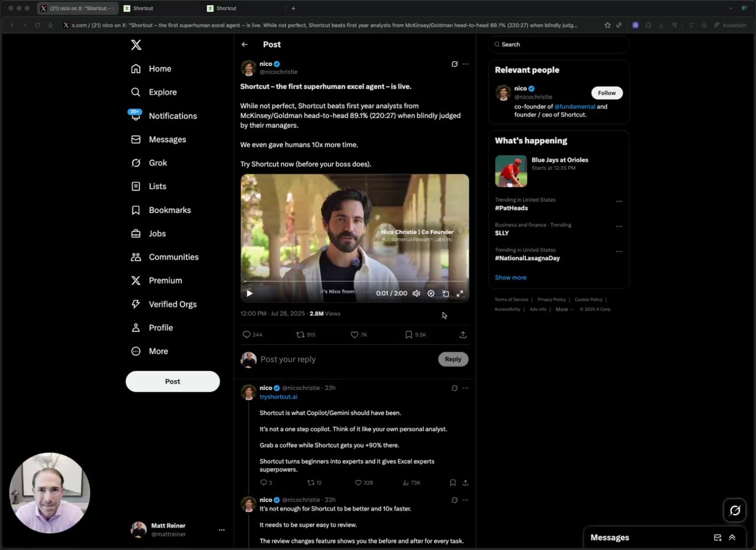Open the more options menu on the main post
Screen dimensions: 756x550
point(465,64)
